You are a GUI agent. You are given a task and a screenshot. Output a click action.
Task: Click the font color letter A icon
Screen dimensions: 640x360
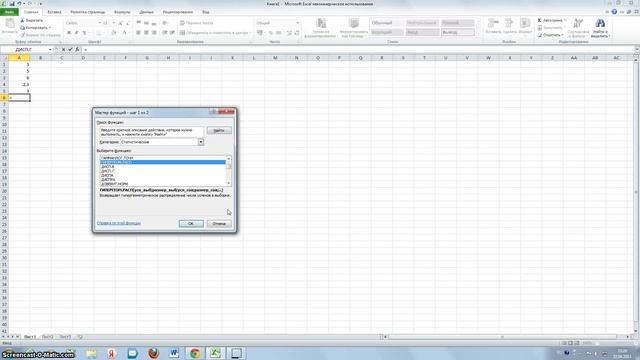click(124, 33)
